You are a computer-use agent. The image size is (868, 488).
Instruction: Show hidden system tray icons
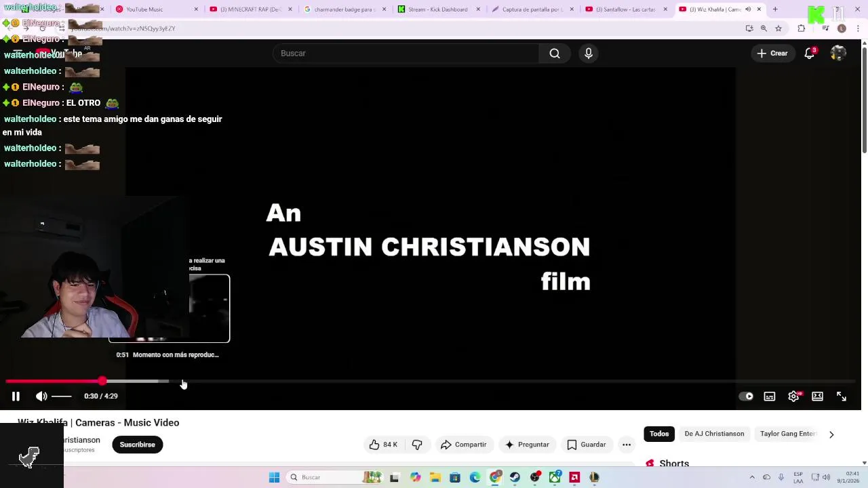pyautogui.click(x=751, y=477)
